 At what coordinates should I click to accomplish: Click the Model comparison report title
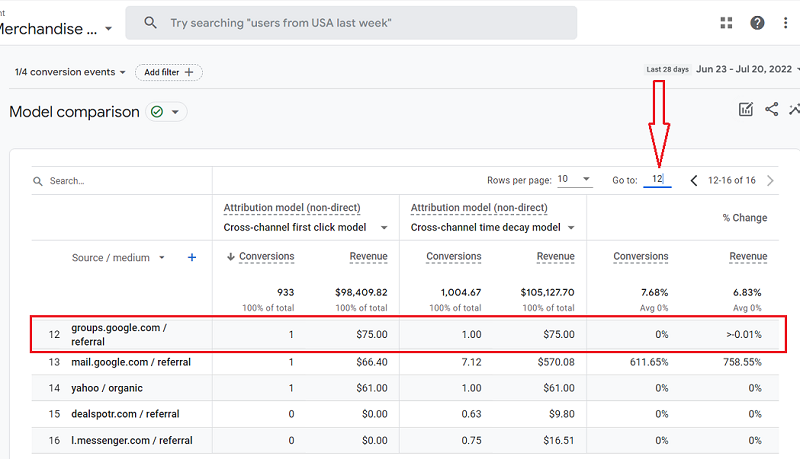point(74,112)
